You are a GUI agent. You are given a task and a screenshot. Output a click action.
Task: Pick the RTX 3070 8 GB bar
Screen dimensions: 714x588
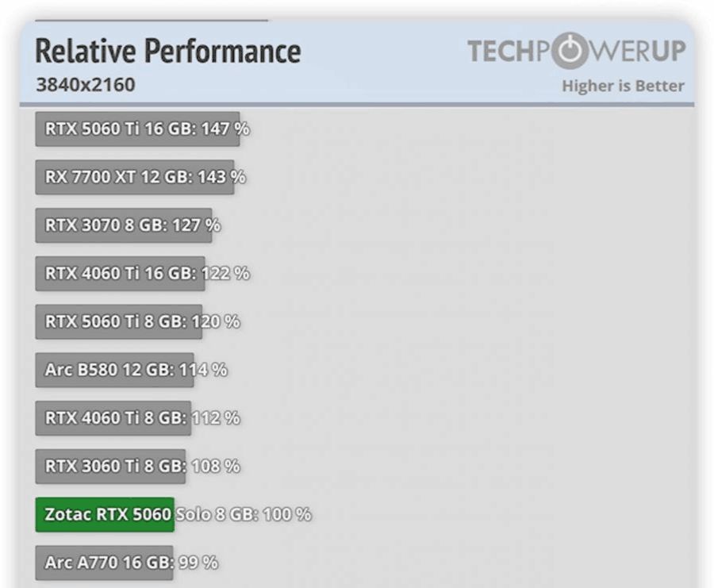[123, 225]
